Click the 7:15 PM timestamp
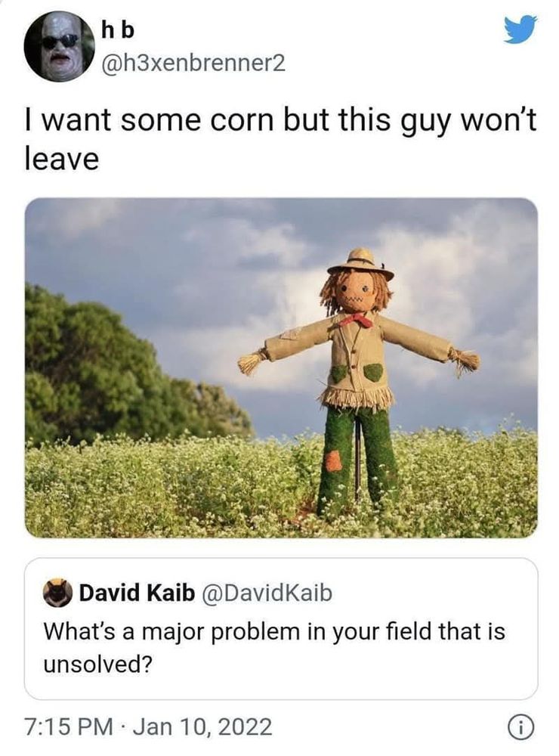This screenshot has width=559, height=756. (x=69, y=727)
